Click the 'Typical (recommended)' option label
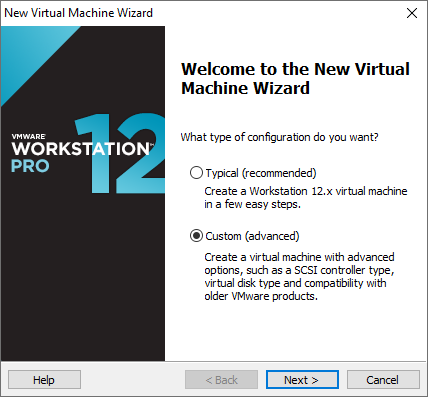This screenshot has height=397, width=428. point(261,173)
